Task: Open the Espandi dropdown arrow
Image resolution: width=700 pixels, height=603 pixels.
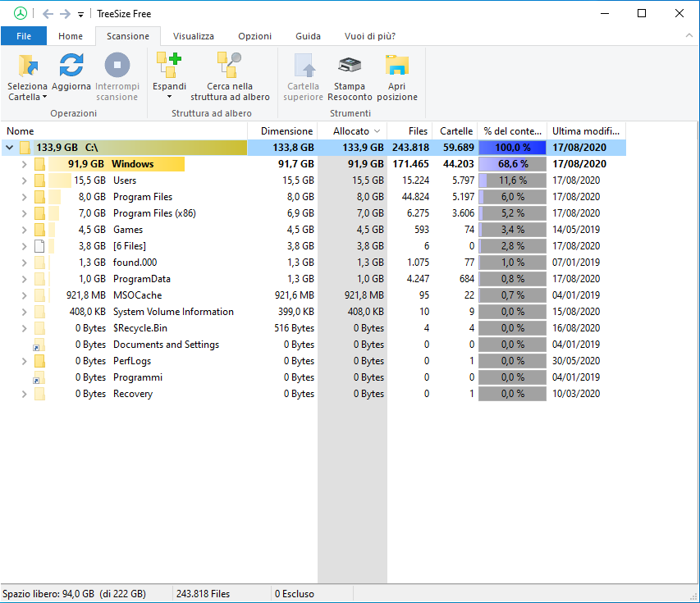Action: (169, 97)
